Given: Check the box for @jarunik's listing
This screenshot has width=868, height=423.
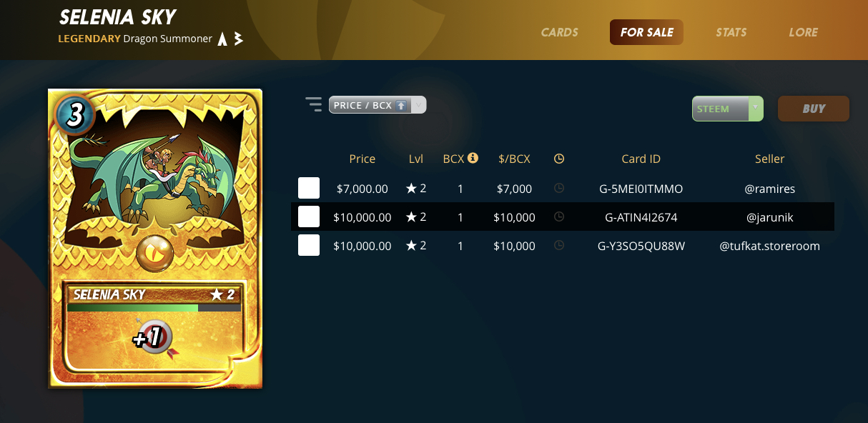Looking at the screenshot, I should tap(309, 217).
